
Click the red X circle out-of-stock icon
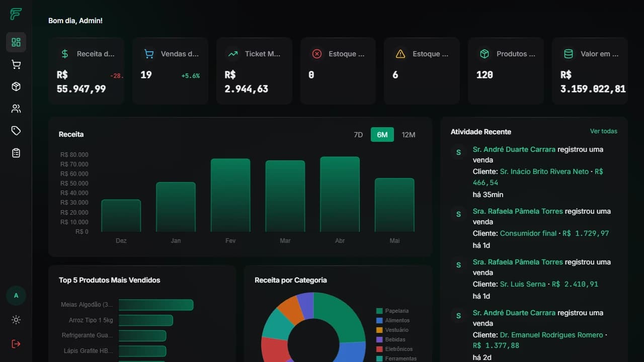[316, 54]
